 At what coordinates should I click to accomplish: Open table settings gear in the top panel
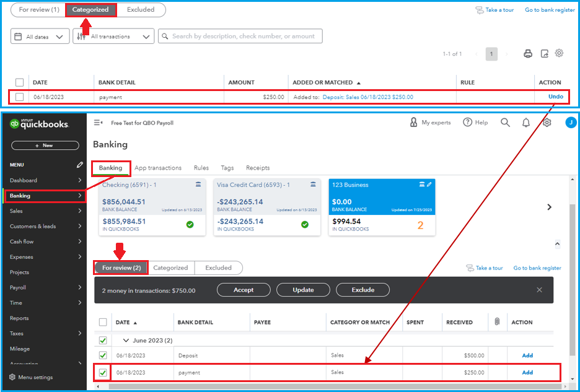coord(559,53)
